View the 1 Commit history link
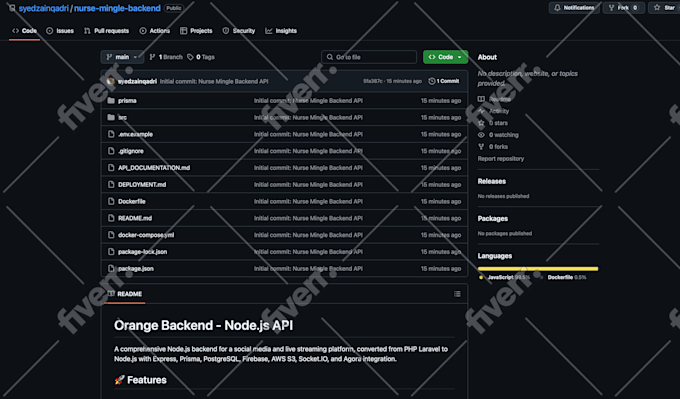 point(444,81)
